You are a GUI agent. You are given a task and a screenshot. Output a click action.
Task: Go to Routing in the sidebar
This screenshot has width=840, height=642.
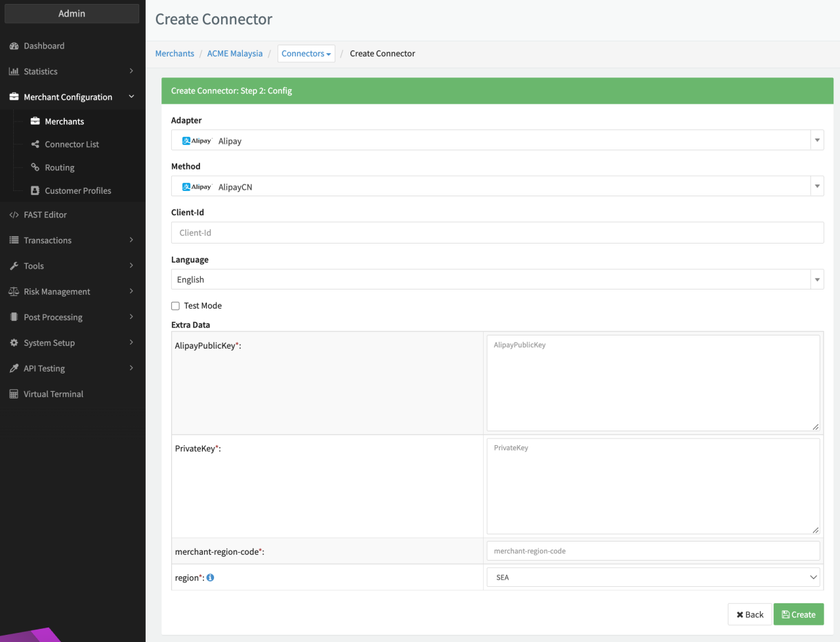(59, 167)
